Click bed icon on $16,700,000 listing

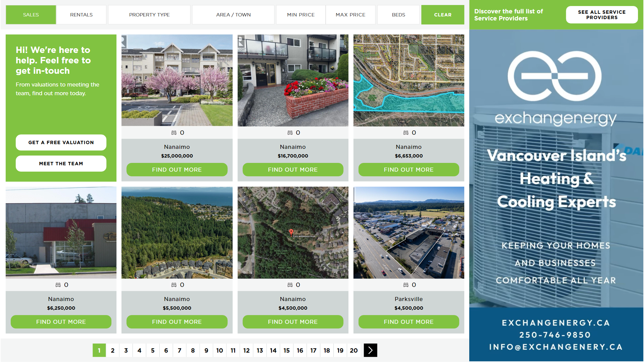pos(290,133)
